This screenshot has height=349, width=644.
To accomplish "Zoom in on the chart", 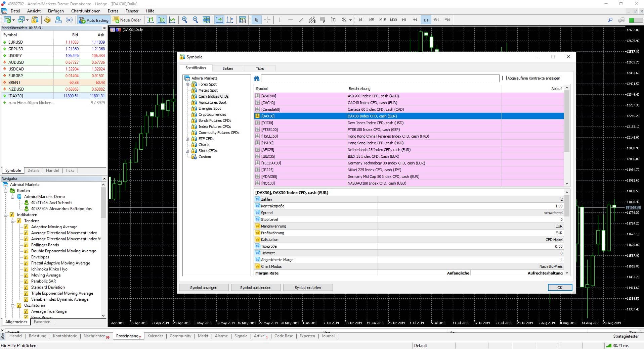I will coord(184,20).
